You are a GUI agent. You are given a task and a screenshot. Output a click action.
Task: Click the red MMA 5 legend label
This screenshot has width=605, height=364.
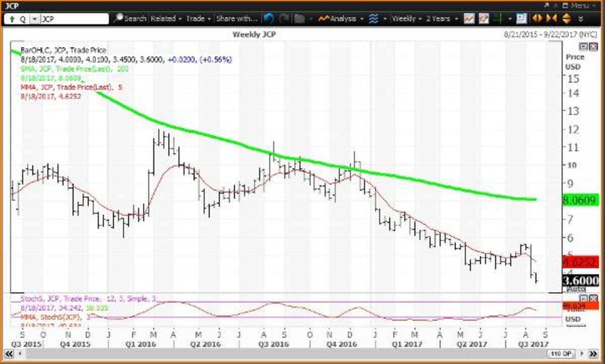(71, 87)
